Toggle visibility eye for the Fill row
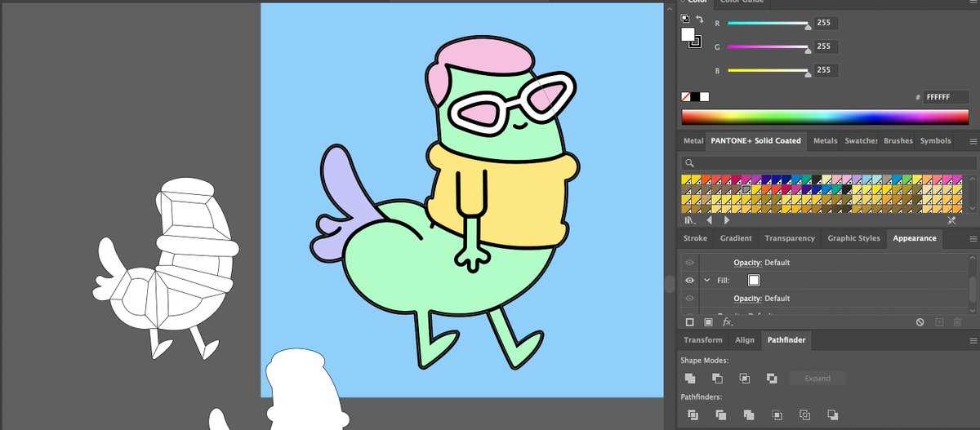The width and height of the screenshot is (980, 430). 690,280
